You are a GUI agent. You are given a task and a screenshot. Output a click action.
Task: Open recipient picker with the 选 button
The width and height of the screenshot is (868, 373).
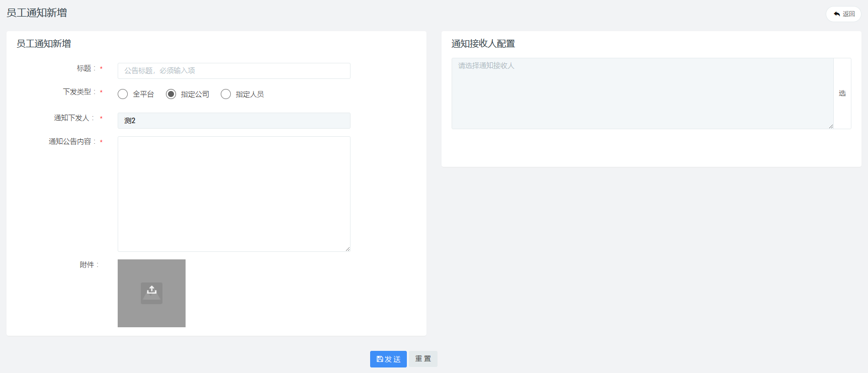point(842,94)
